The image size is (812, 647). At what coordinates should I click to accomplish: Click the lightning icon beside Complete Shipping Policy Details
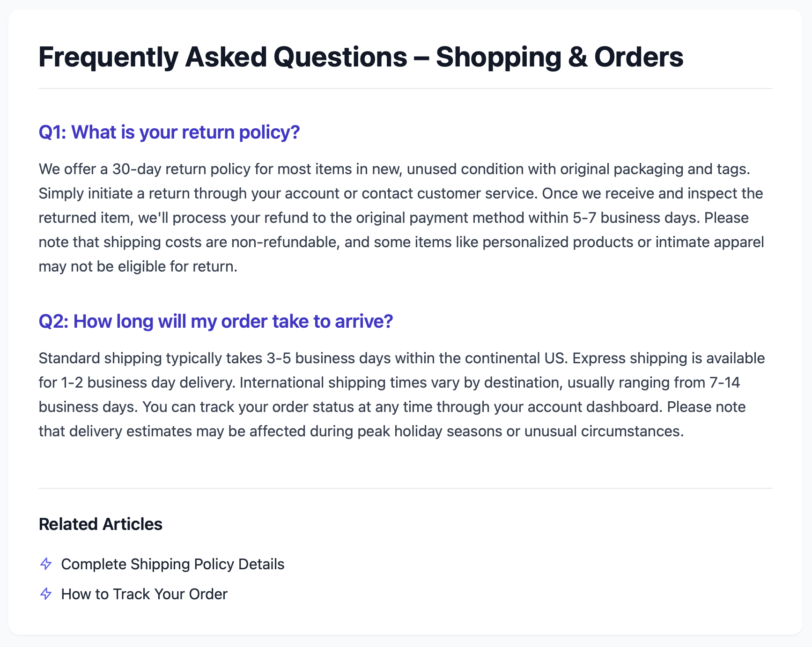click(x=46, y=564)
